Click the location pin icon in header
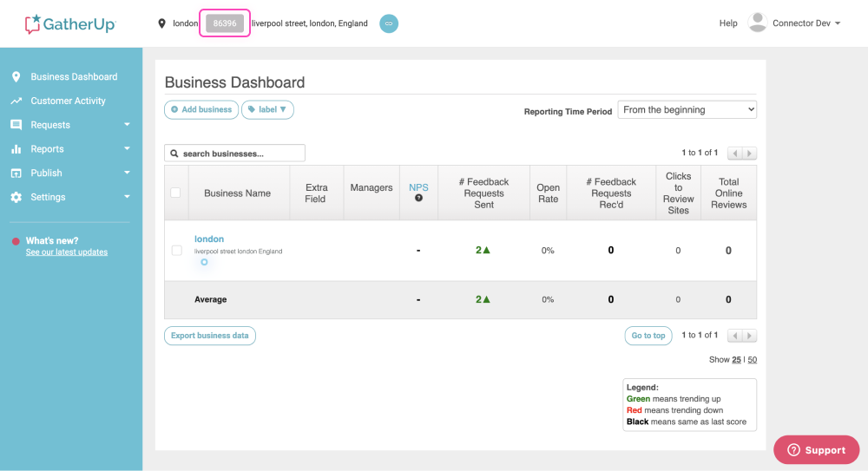868x471 pixels. 162,23
